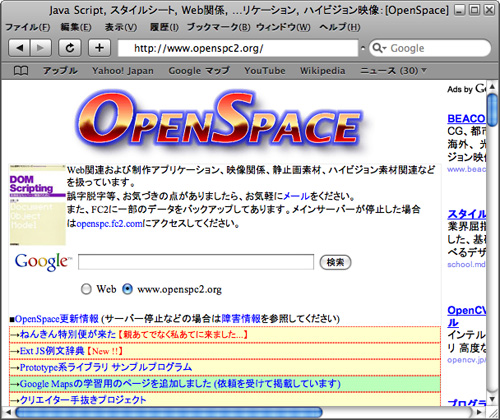The image size is (500, 420).
Task: Open the openspc.fc2.com link
Action: click(110, 223)
